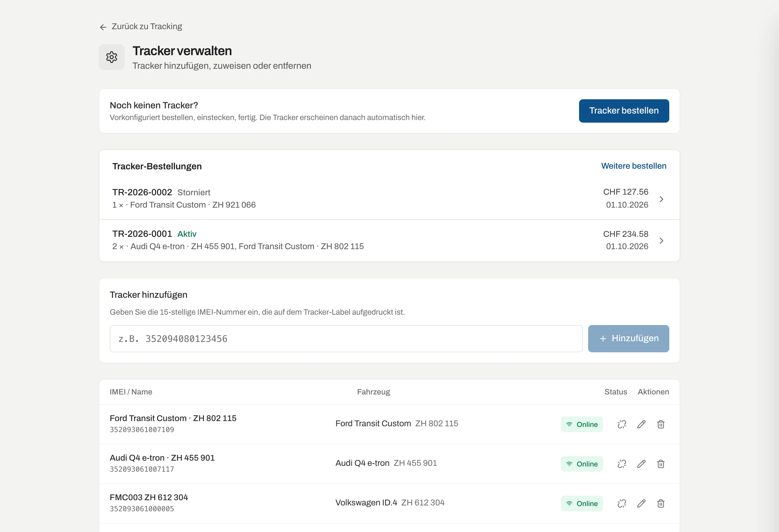This screenshot has height=532, width=779.
Task: Click the Tracker-Bestellungen heading
Action: pyautogui.click(x=157, y=166)
